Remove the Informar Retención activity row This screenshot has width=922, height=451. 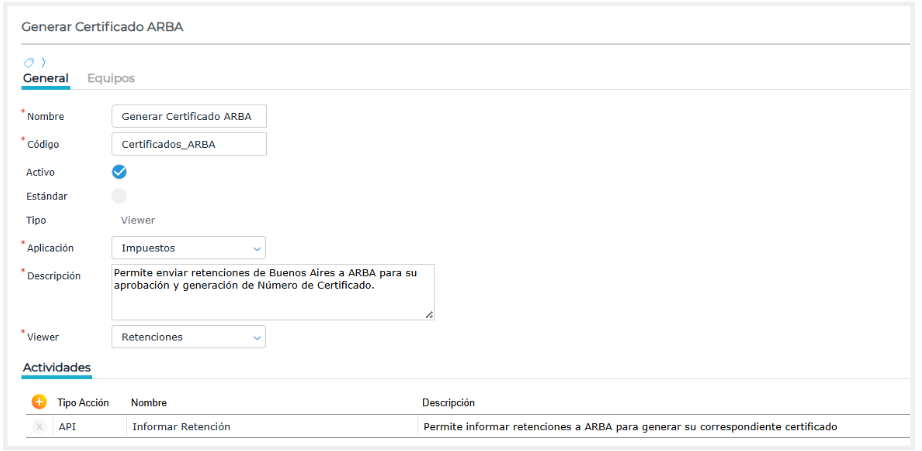pyautogui.click(x=39, y=426)
